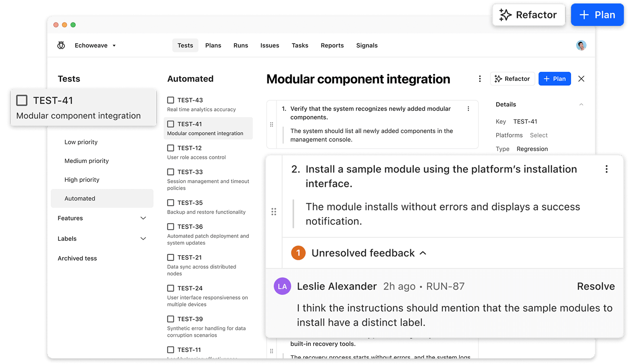Click the drag handle next to step 2
The image size is (629, 364).
(274, 212)
